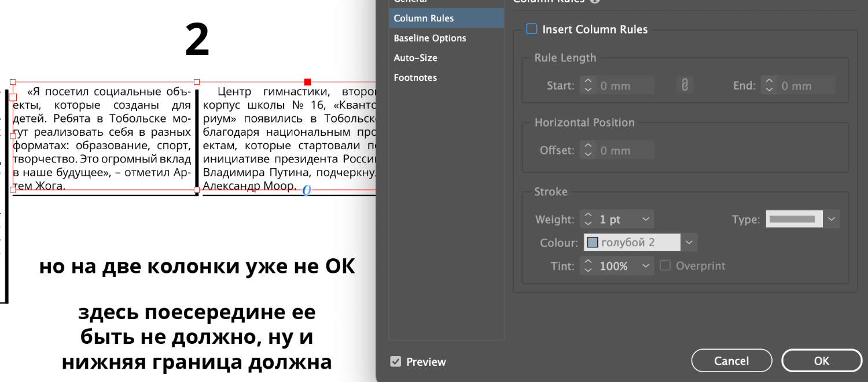Click the blue overset text icon under the frame
868x382 pixels.
(x=307, y=190)
